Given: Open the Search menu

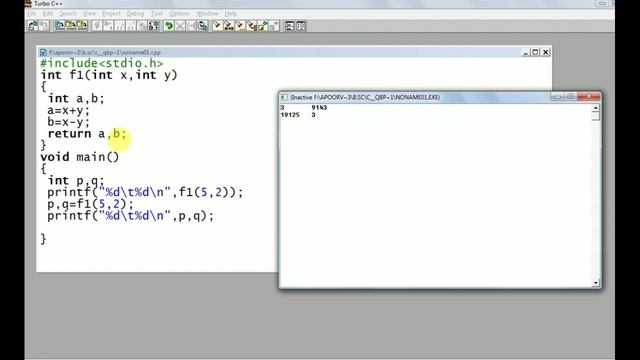Looking at the screenshot, I should click(68, 13).
